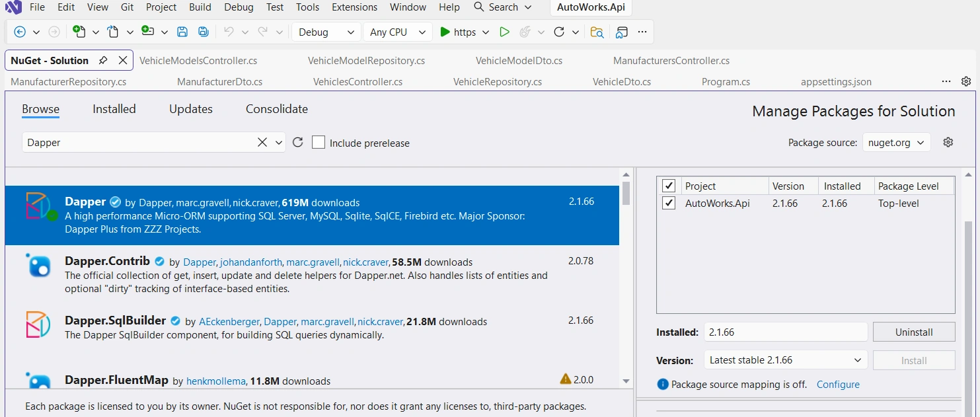
Task: Open the Package source nuget.org dropdown
Action: pyautogui.click(x=897, y=142)
